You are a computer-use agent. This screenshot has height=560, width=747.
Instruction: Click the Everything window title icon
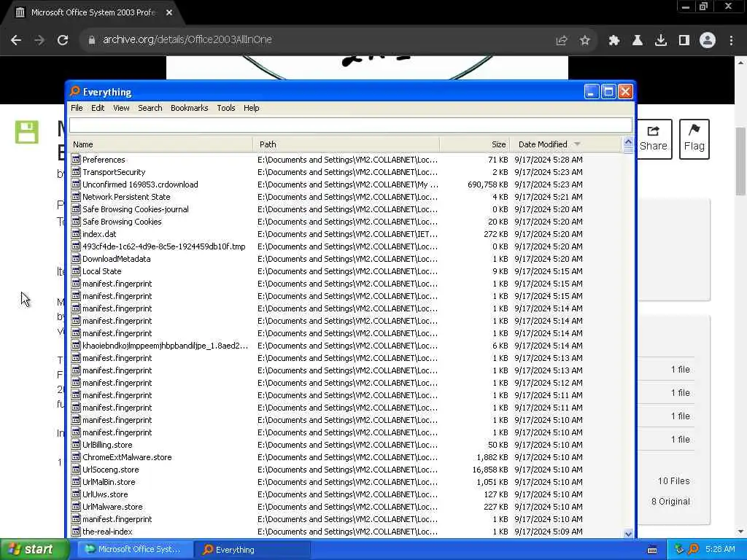pos(75,91)
